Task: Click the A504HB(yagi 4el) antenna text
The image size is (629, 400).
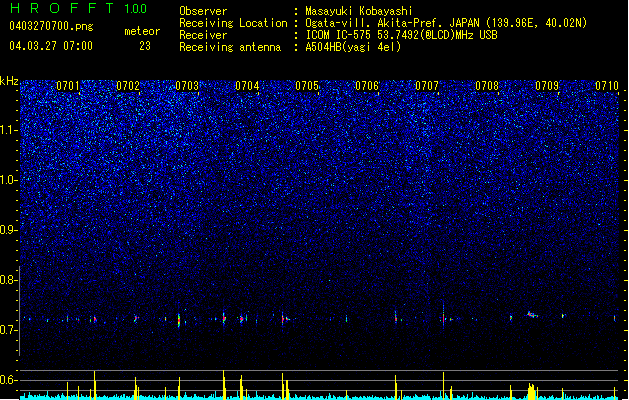Action: [x=353, y=47]
